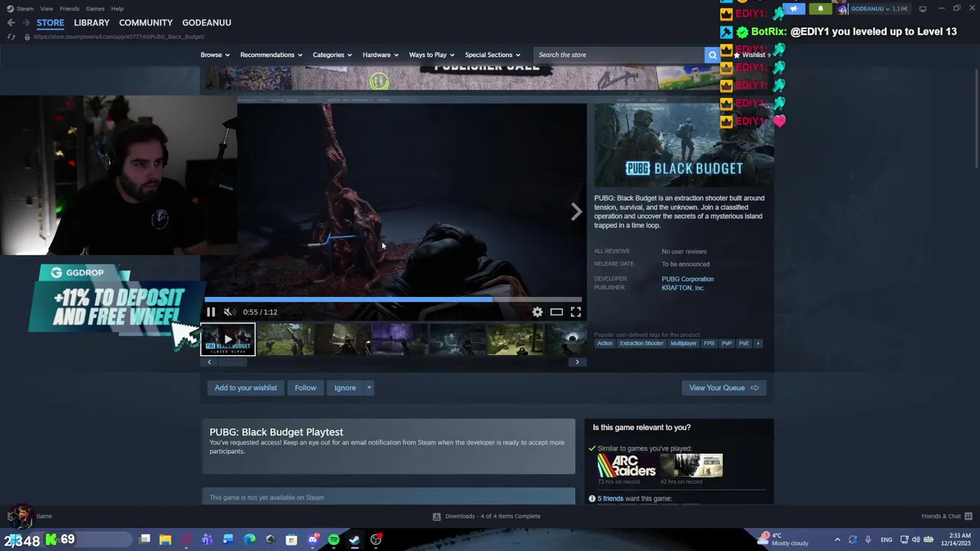This screenshot has width=980, height=551.
Task: Click the Follow button
Action: pyautogui.click(x=305, y=387)
